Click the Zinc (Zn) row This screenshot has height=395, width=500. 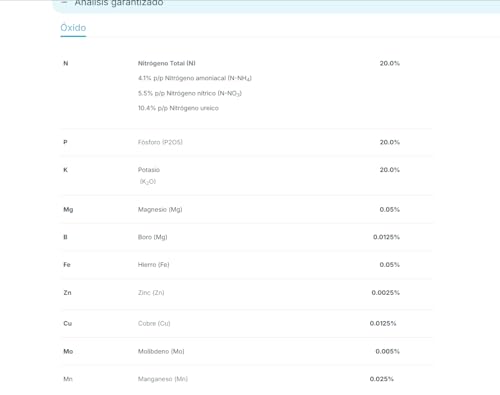tap(247, 293)
